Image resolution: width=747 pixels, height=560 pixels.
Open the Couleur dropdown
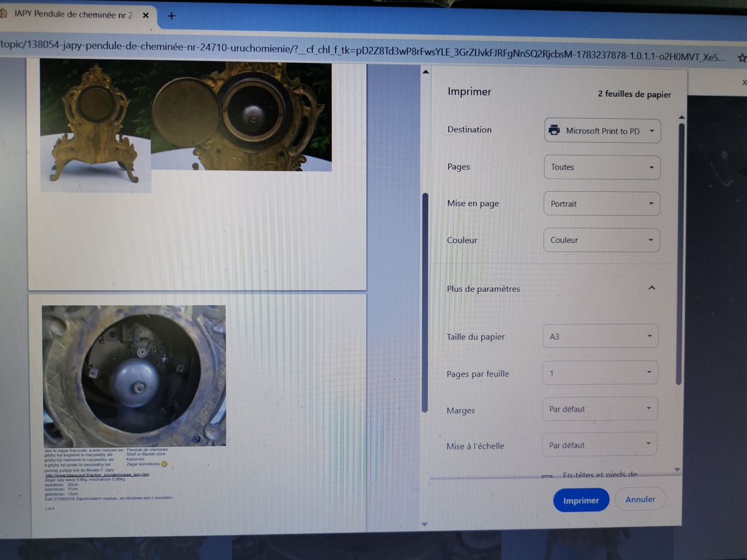click(601, 240)
